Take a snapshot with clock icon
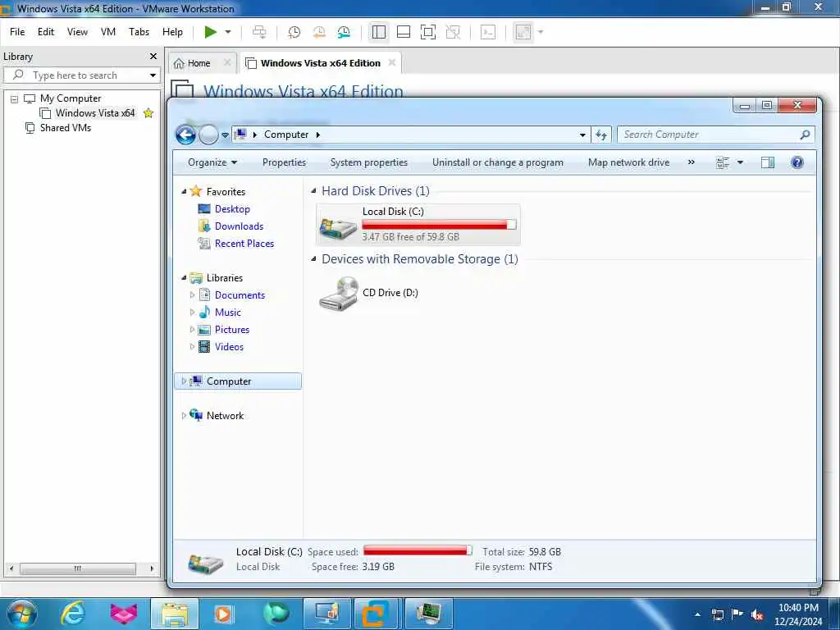 pyautogui.click(x=294, y=32)
